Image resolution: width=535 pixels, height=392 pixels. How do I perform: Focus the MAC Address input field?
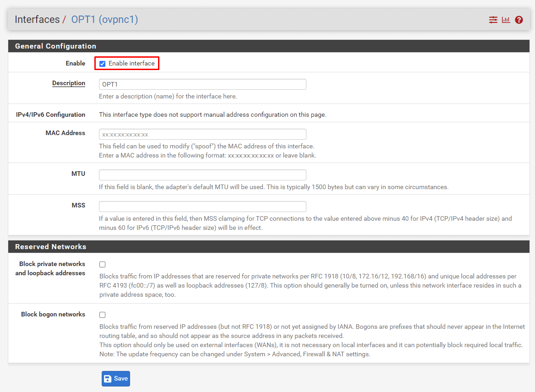[x=202, y=135]
